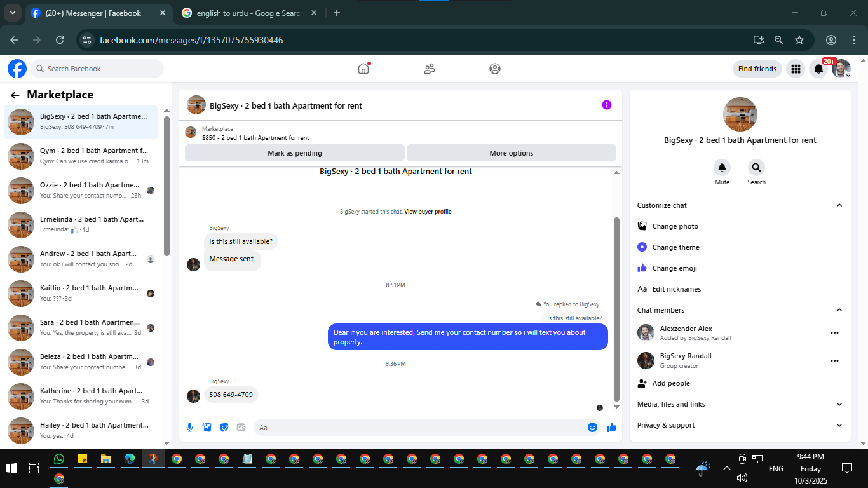868x488 pixels.
Task: Click the conversation list scrollbar
Action: 166,186
